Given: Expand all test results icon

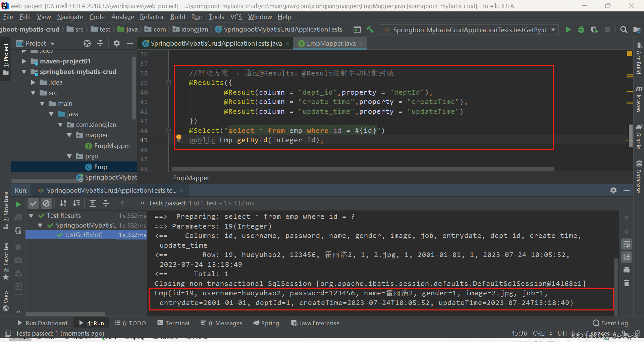Looking at the screenshot, I should click(93, 203).
